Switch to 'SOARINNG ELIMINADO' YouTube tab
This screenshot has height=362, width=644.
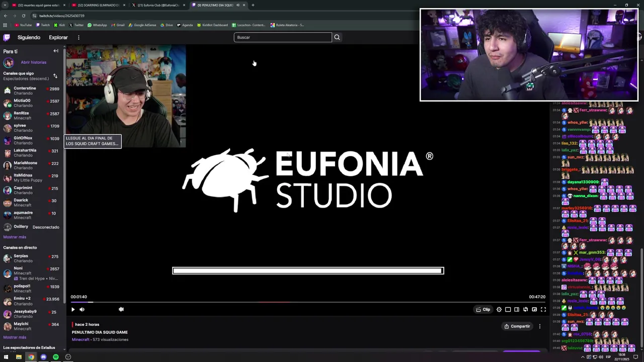98,5
